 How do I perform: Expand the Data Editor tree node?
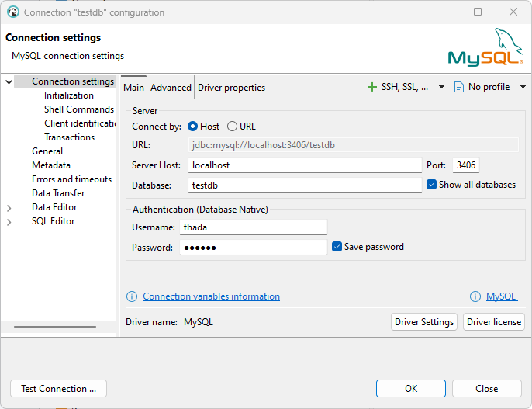coord(9,207)
